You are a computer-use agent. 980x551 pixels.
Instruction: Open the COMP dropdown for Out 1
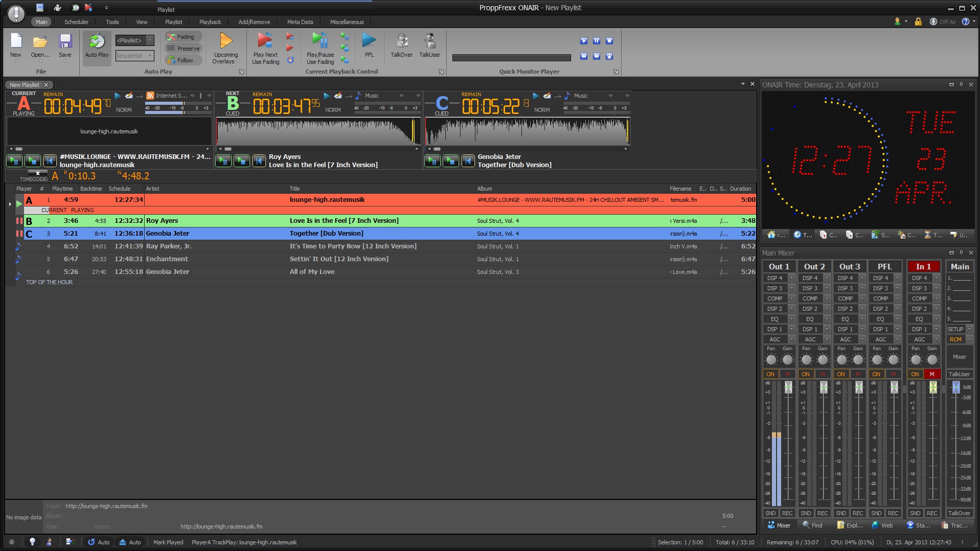(x=791, y=299)
